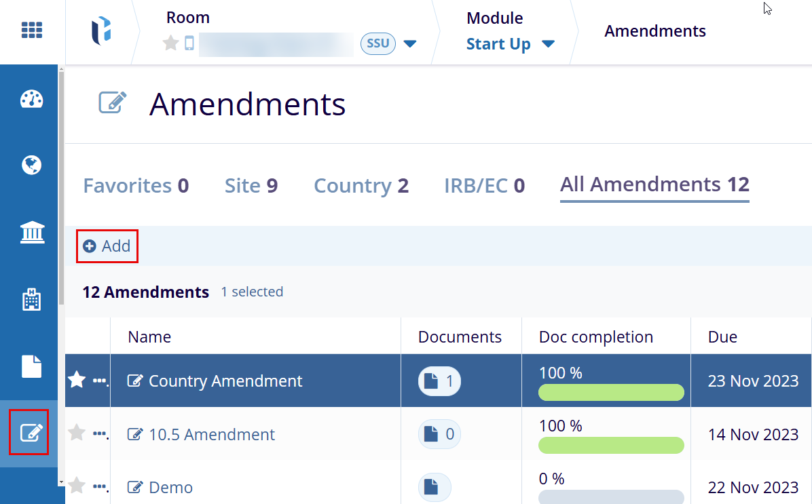Mark 10.5 Amendment as favorite
812x504 pixels.
coord(77,433)
